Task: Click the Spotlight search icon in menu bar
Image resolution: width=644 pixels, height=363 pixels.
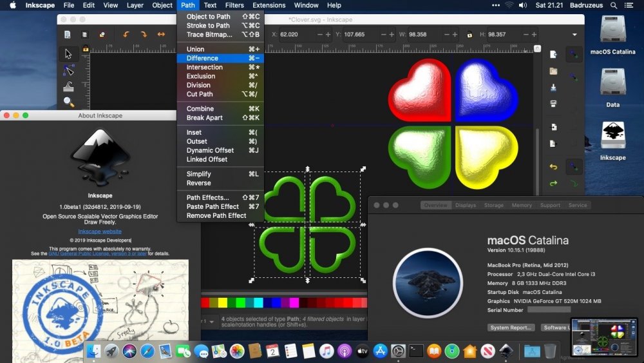Action: (614, 5)
